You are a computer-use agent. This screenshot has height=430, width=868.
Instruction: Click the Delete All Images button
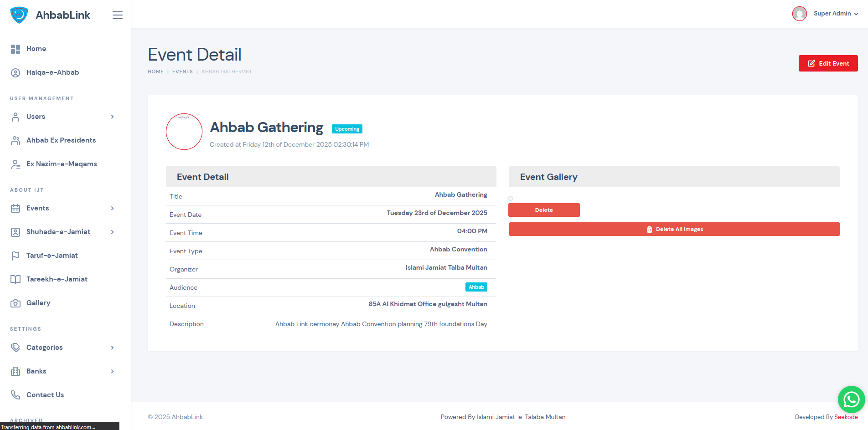click(674, 229)
